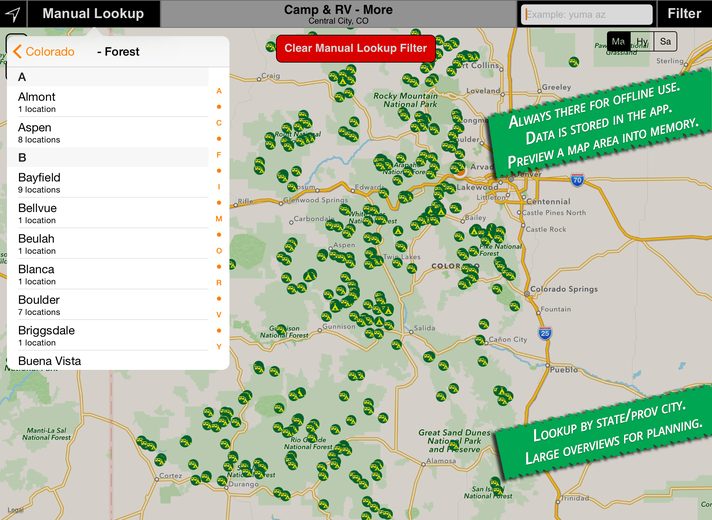Jump to index letter I

[219, 187]
